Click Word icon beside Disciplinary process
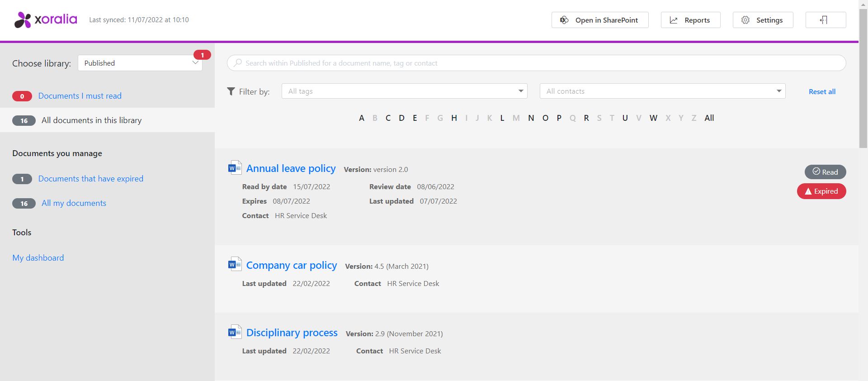 tap(235, 332)
